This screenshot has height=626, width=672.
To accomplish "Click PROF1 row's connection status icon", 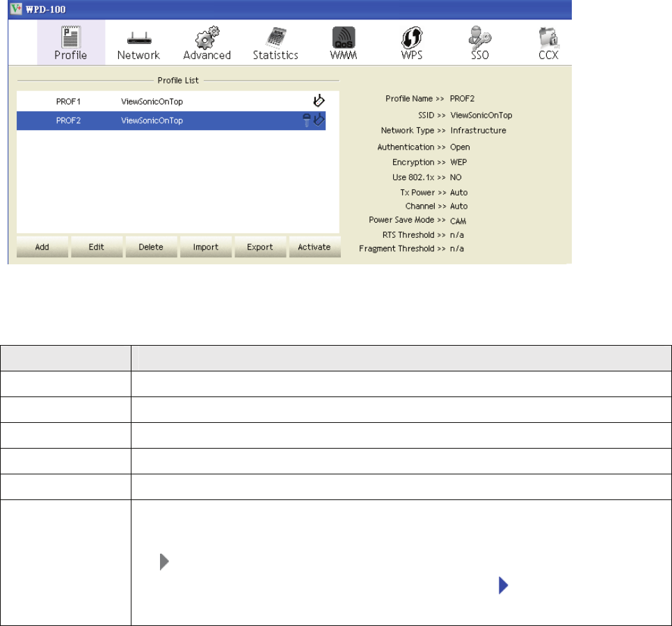I will tap(319, 101).
